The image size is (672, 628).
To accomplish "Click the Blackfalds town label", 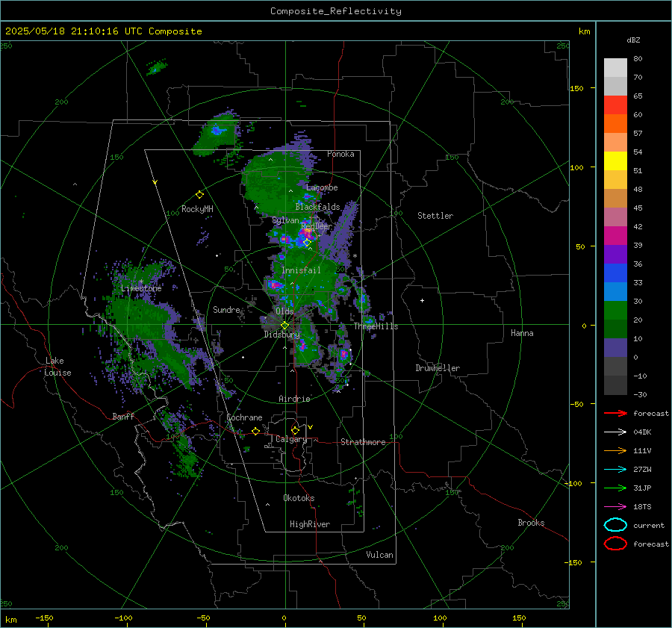I will (317, 207).
